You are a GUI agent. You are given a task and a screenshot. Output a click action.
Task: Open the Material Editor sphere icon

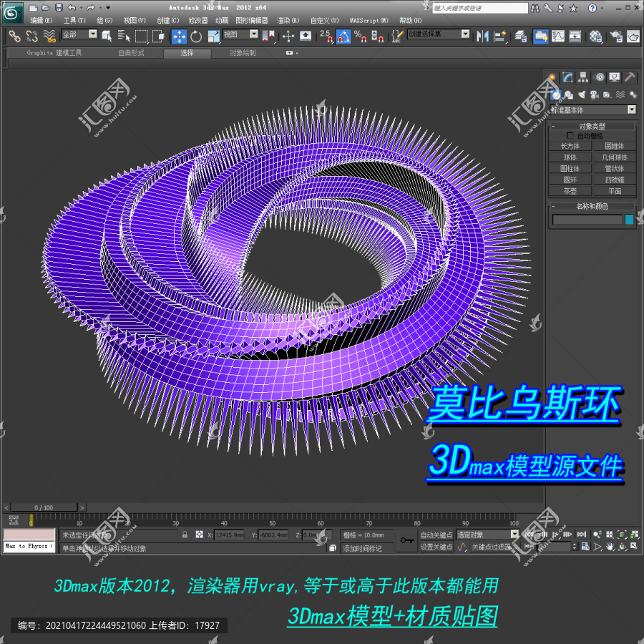pos(595,36)
